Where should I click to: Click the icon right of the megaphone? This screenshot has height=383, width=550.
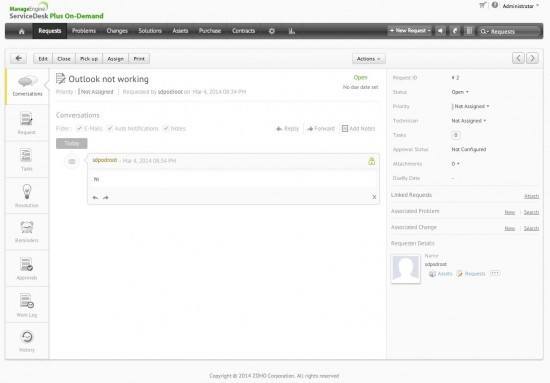[x=455, y=31]
